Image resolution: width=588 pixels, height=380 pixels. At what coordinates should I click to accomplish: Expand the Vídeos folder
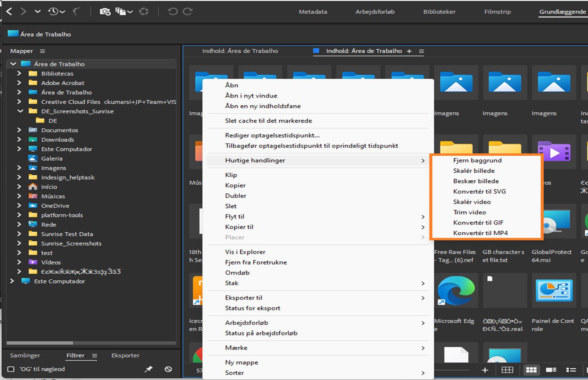point(19,262)
